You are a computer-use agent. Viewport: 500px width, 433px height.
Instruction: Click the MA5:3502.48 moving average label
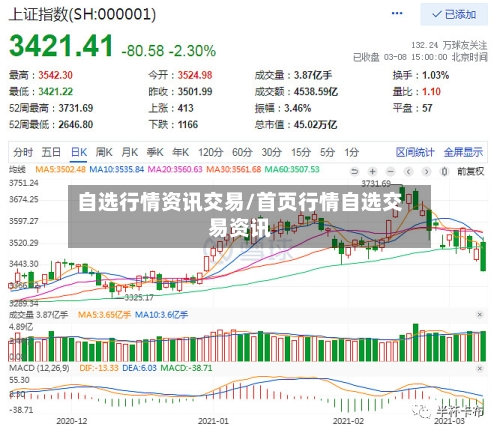pos(61,169)
